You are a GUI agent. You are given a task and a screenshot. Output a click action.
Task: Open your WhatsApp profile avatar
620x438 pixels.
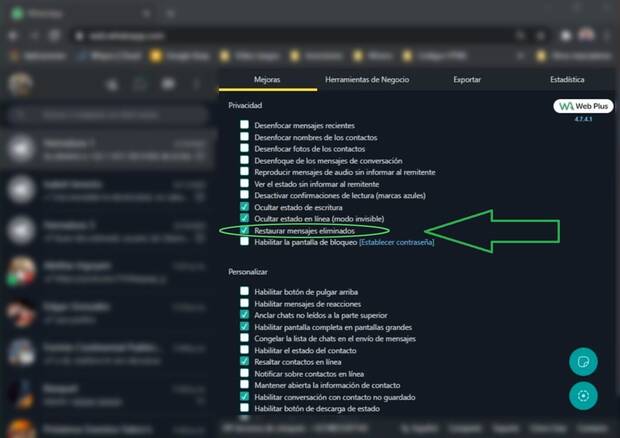pos(20,84)
